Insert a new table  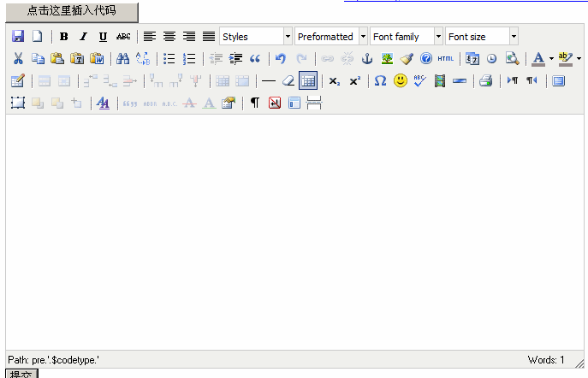[18, 80]
